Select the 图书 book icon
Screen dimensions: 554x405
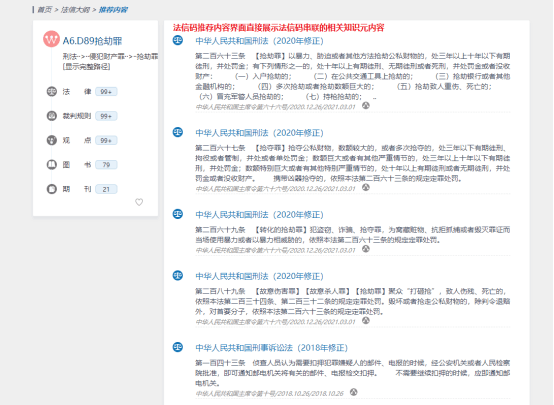[x=52, y=165]
